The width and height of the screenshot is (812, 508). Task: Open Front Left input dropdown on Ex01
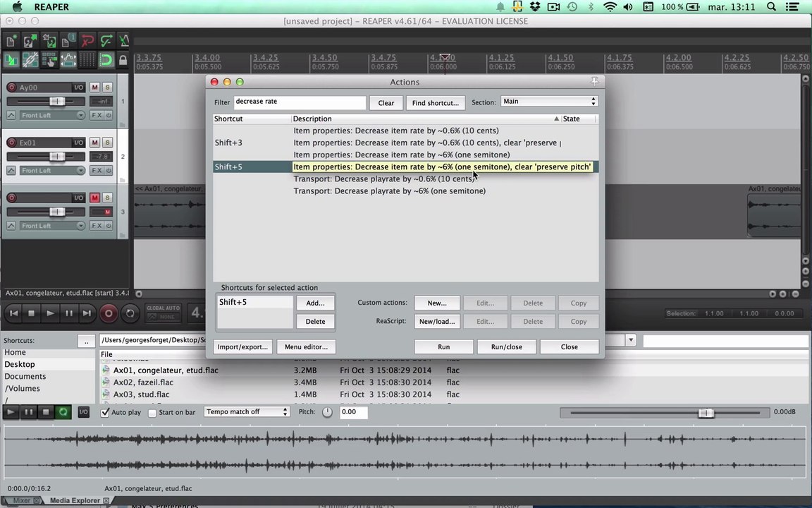(51, 171)
